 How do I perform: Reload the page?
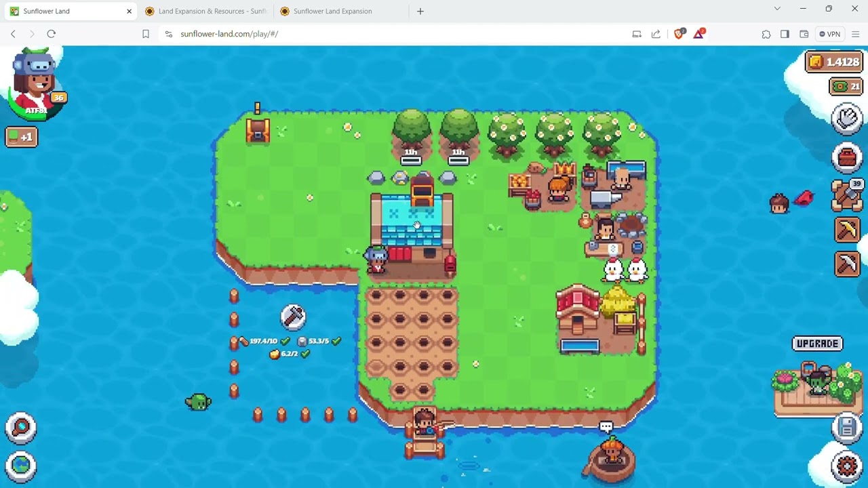[51, 34]
